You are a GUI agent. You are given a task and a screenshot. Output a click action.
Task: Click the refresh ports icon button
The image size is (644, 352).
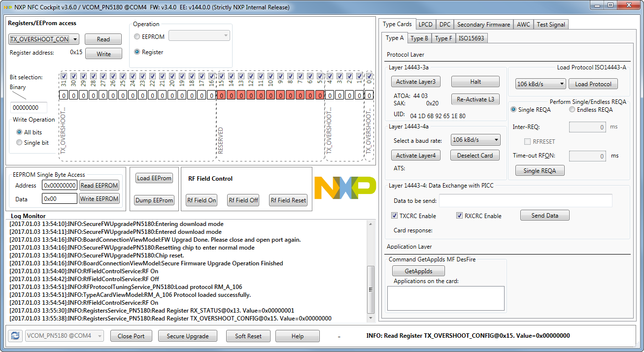click(x=15, y=336)
